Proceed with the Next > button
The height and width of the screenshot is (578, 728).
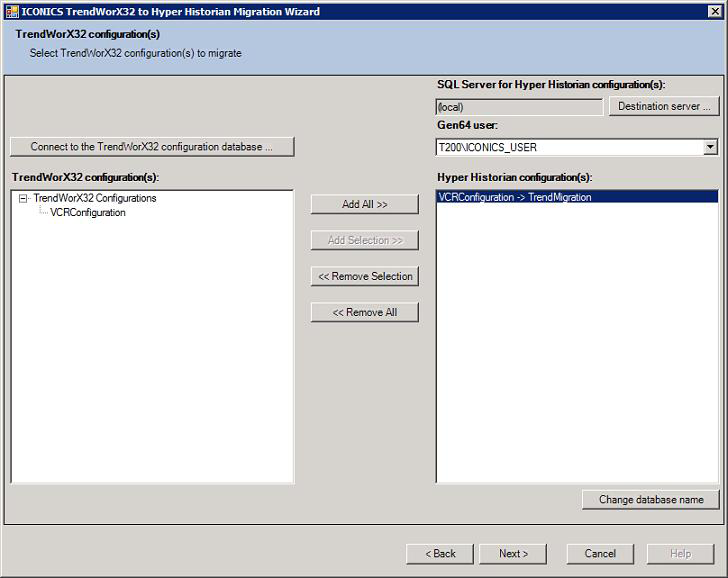click(513, 553)
